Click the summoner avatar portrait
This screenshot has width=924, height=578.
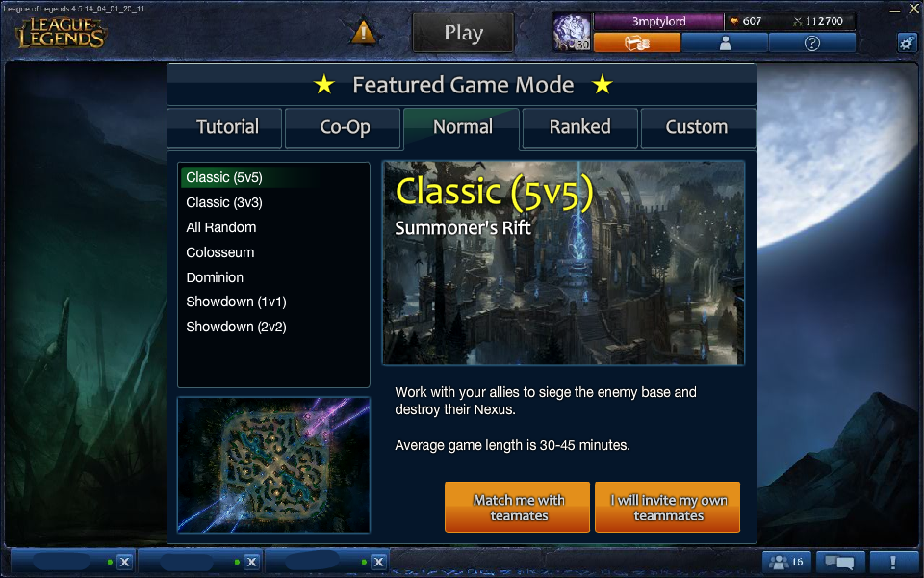[x=572, y=33]
